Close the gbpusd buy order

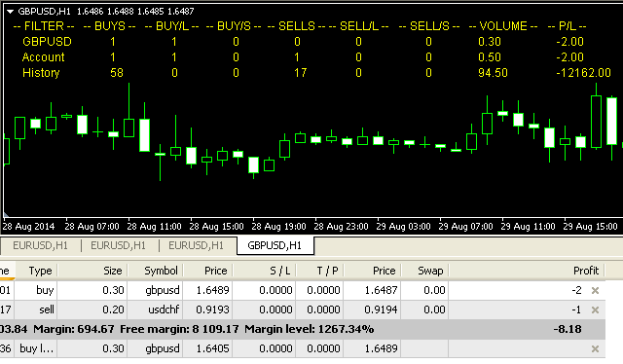[x=595, y=290]
